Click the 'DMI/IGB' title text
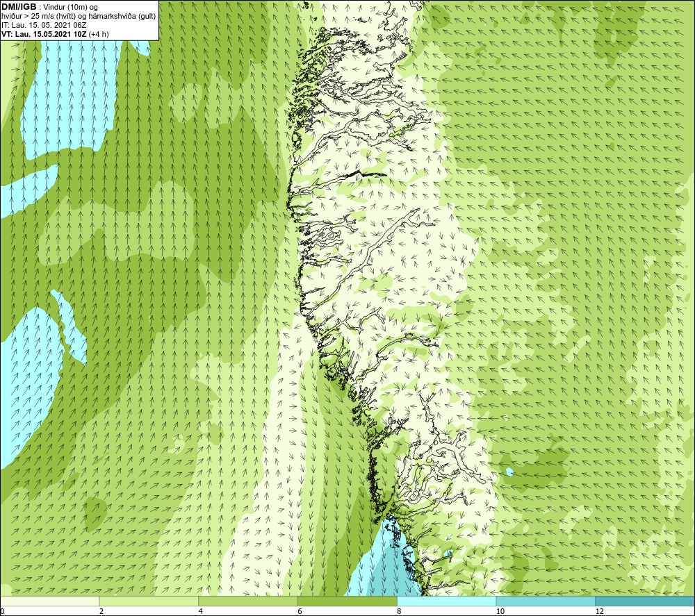Screen dimensions: 695x616 pyautogui.click(x=19, y=7)
